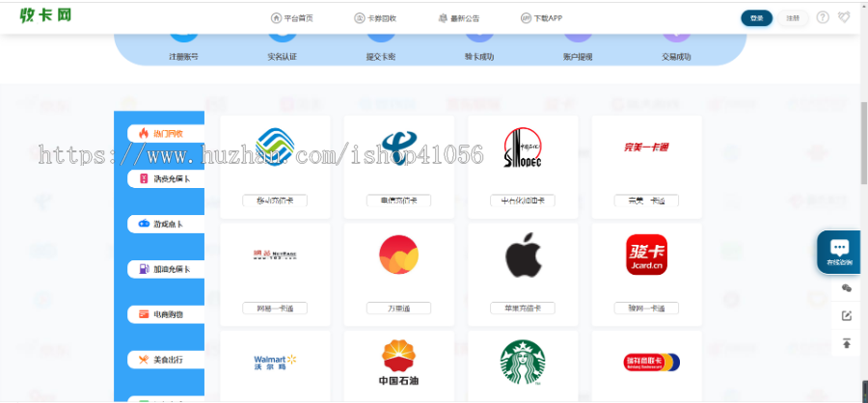Click the 交易成功 step label
Screen dimensions: 868x403
click(x=676, y=57)
